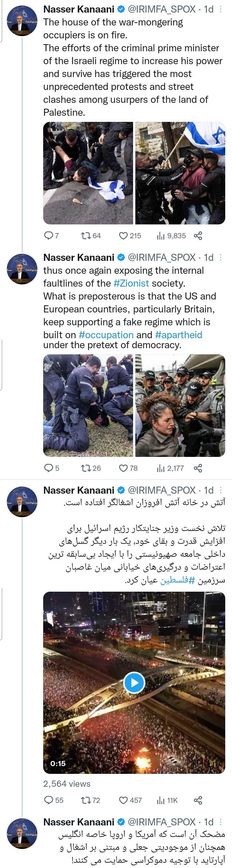Screen dimensions: 232x868
Task: Open more options on the first tweet
Action: 220,9
